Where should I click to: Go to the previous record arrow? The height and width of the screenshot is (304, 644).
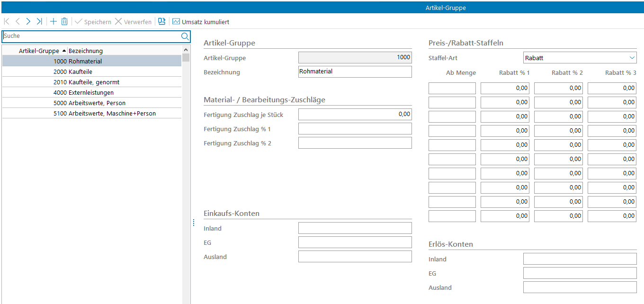coord(18,22)
